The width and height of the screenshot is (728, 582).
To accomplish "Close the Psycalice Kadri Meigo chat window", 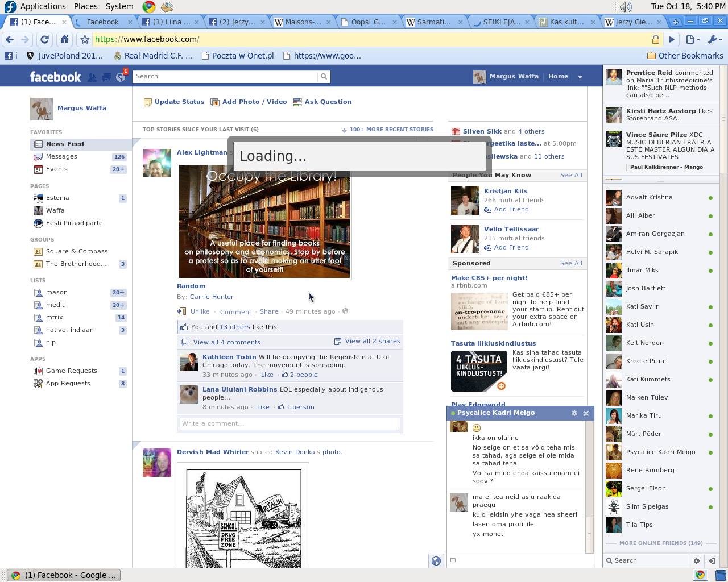I will point(586,413).
